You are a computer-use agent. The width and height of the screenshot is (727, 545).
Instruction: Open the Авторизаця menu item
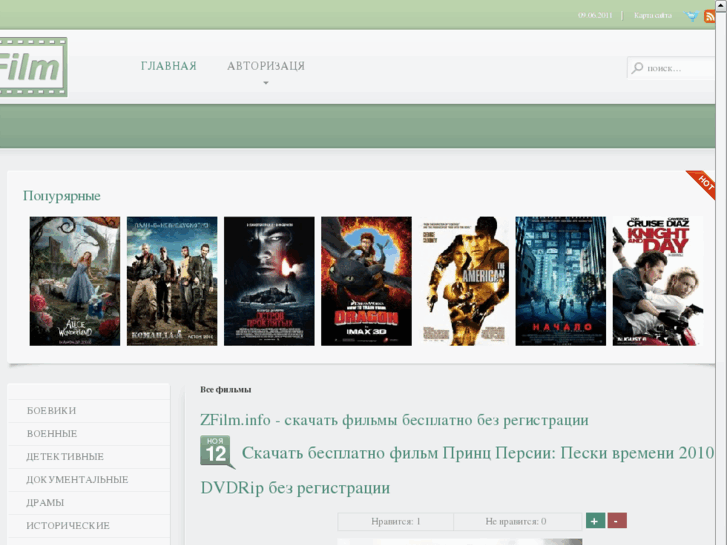266,66
